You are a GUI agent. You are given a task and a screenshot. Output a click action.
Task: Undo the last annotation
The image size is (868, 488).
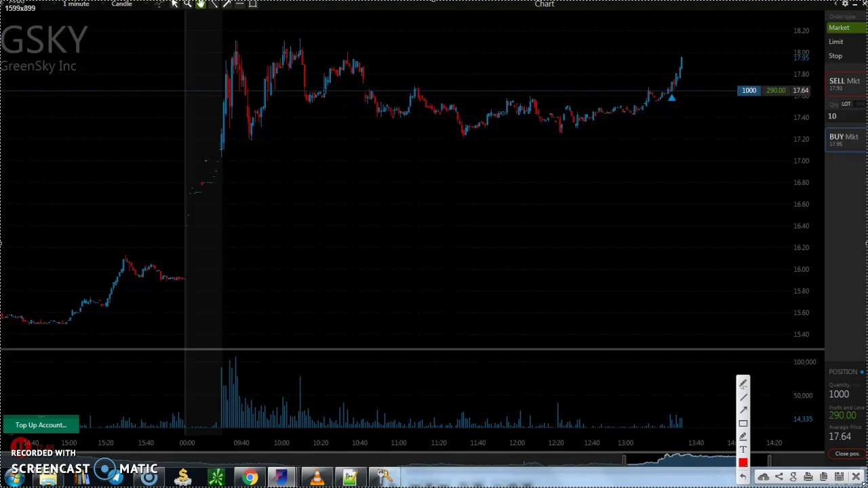tap(743, 476)
